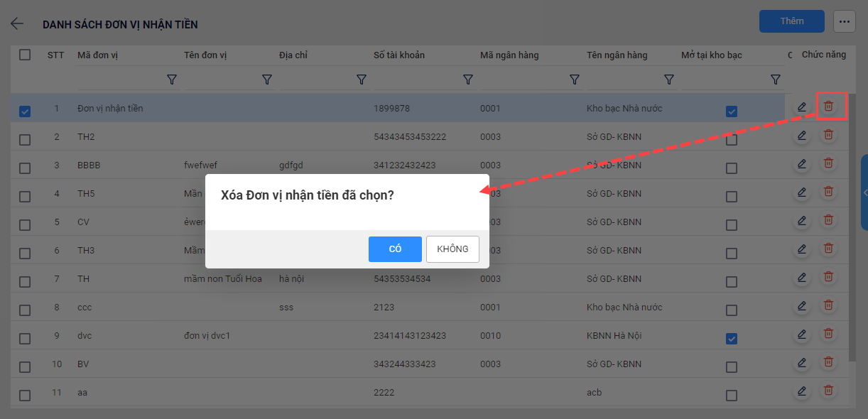Screen dimensions: 868x419
Task: Click the Tên ngân hàng filter input field
Action: click(624, 80)
